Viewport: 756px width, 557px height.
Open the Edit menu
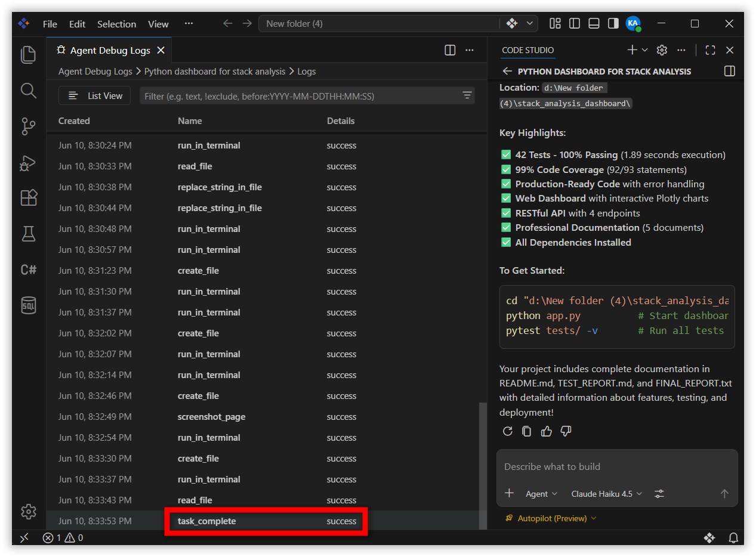coord(77,24)
